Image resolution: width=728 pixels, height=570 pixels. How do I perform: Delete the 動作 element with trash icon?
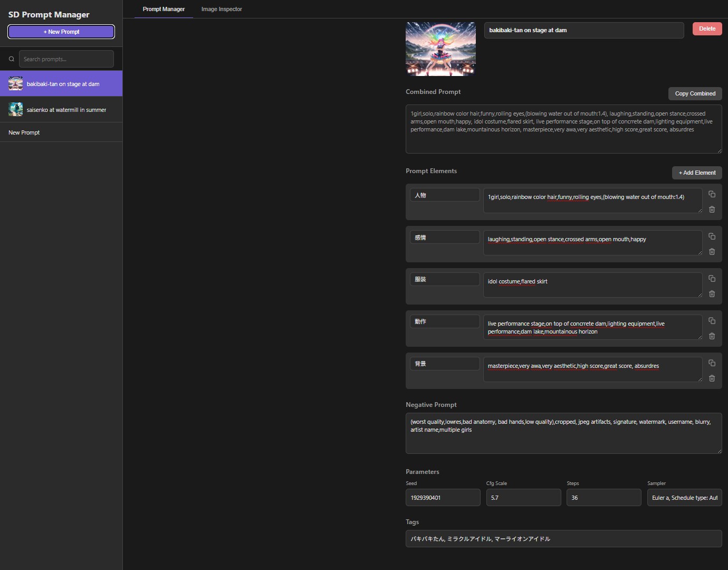[x=712, y=336]
